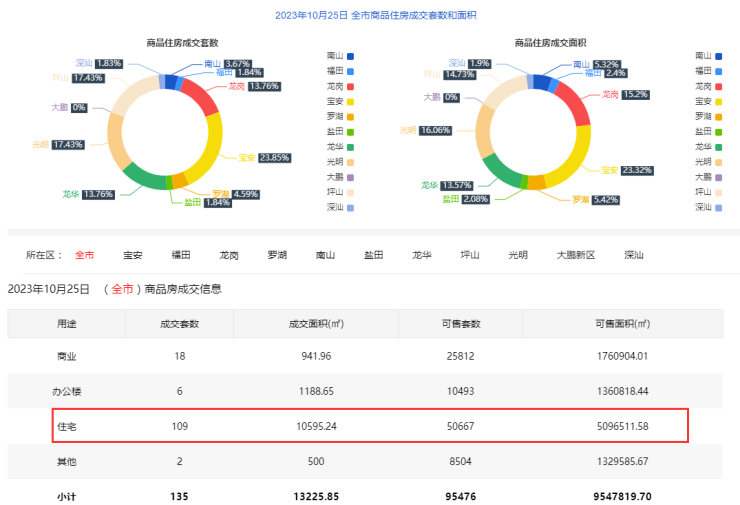
Task: Click the 成交面积(㎡) column header
Action: pos(316,324)
